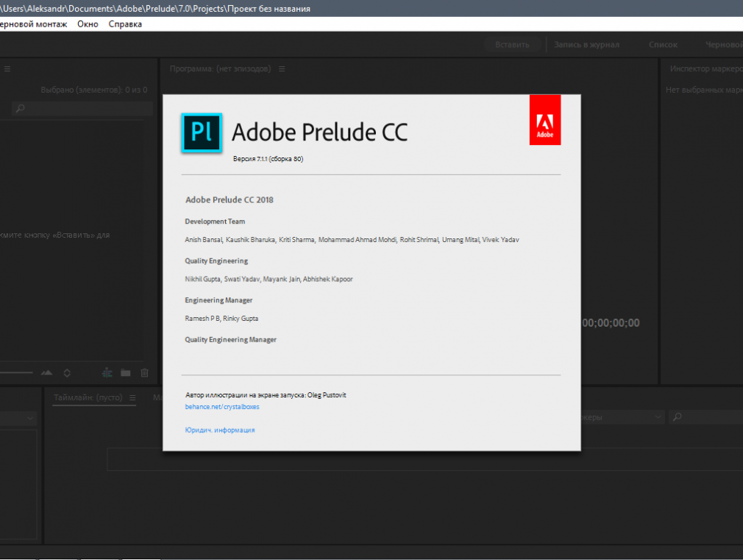Switch to the Список workspace
The height and width of the screenshot is (560, 743).
tap(663, 45)
